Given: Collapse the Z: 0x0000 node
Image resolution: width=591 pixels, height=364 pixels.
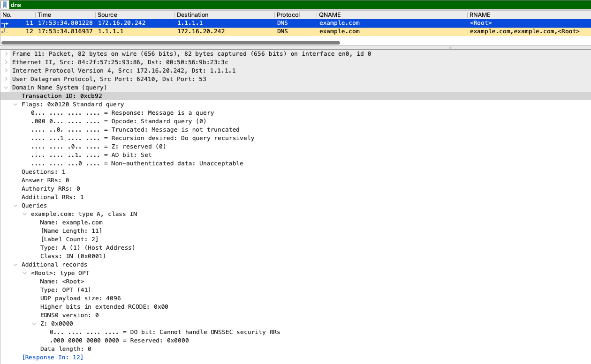Looking at the screenshot, I should coord(34,324).
